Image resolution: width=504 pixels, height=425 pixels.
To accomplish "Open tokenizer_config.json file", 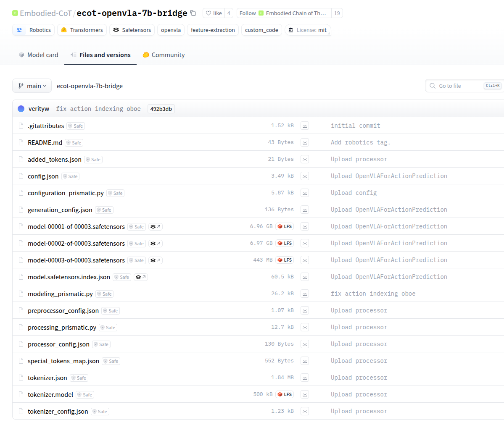I will coord(58,412).
